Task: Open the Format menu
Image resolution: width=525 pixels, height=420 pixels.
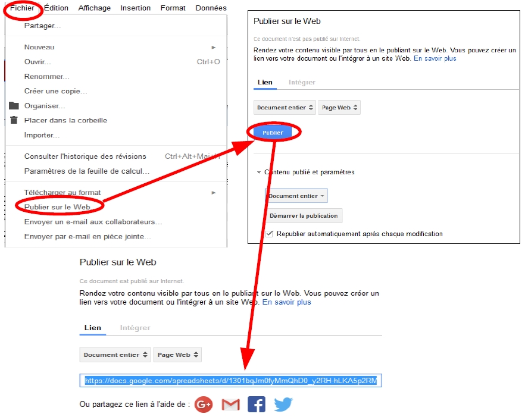Action: [x=173, y=8]
